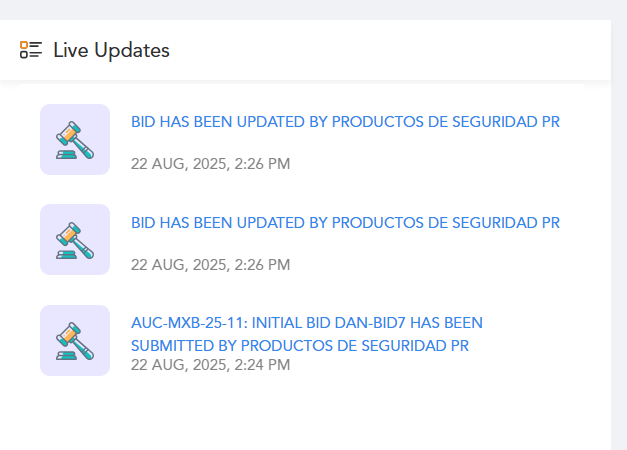
Task: Click the orange square in the Live Updates icon
Action: (x=24, y=45)
